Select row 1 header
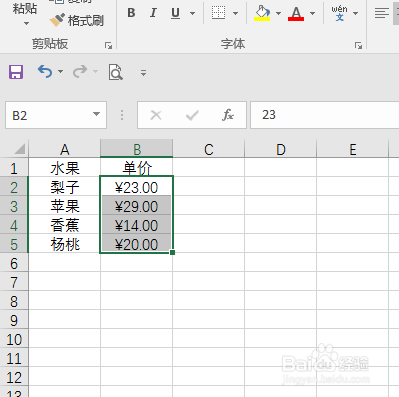Screen dimensions: 399x397 [14, 168]
